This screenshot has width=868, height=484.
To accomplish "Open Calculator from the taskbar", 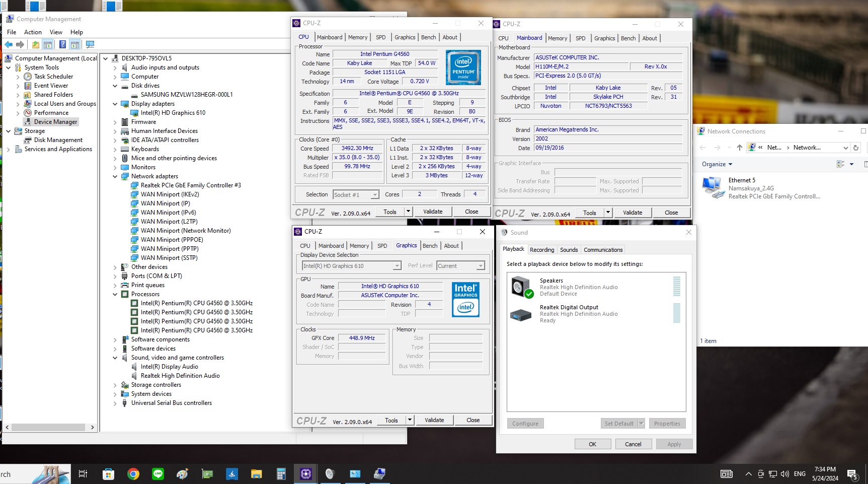I will tap(281, 474).
